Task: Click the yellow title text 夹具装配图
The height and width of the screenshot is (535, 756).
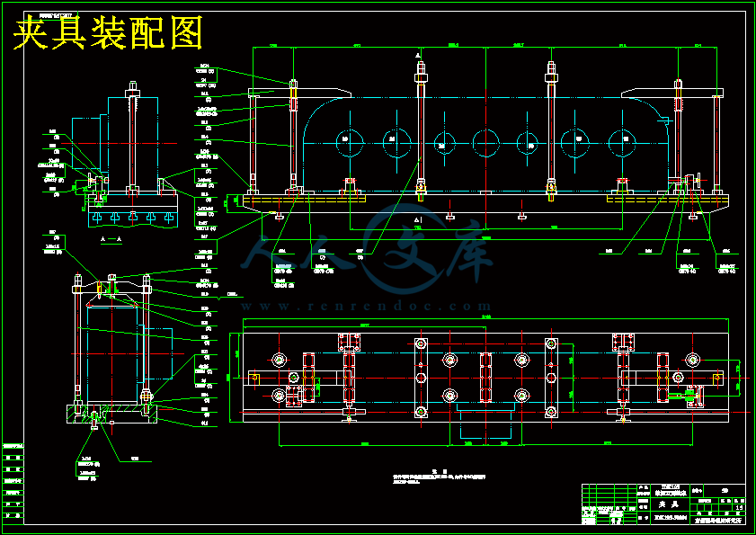Action: point(108,33)
